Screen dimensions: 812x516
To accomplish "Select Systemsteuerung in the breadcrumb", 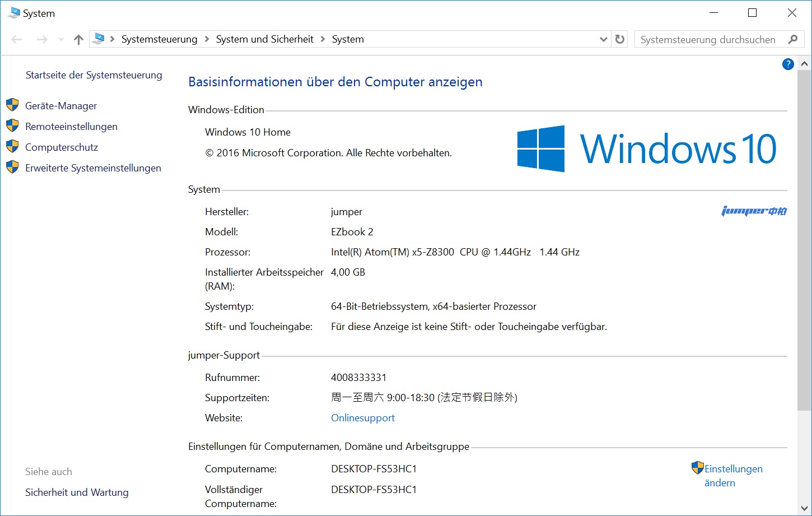I will click(x=159, y=39).
